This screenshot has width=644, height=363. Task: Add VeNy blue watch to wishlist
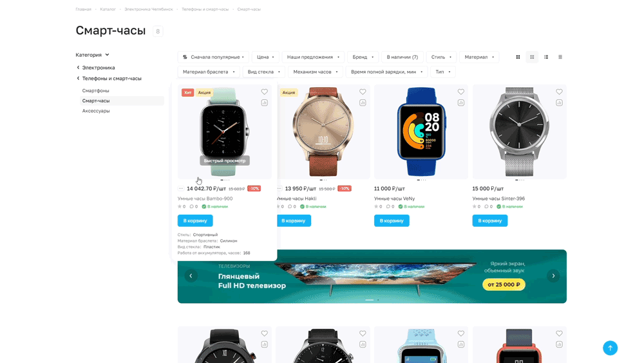pyautogui.click(x=461, y=92)
